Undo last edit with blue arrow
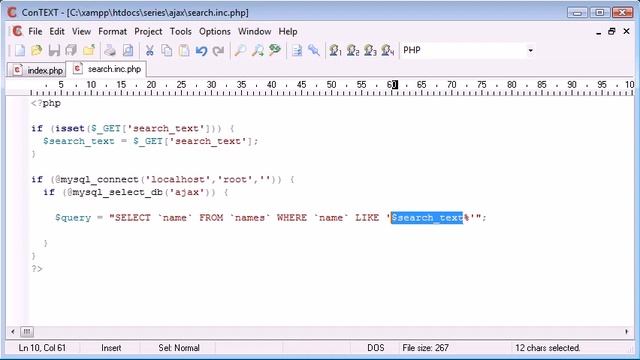 (201, 51)
